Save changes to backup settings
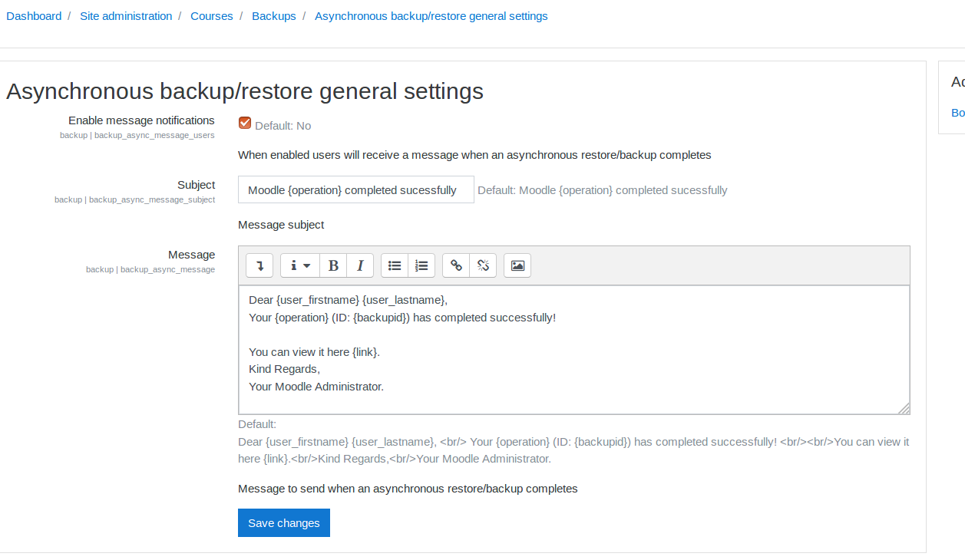This screenshot has width=965, height=560. [x=284, y=523]
